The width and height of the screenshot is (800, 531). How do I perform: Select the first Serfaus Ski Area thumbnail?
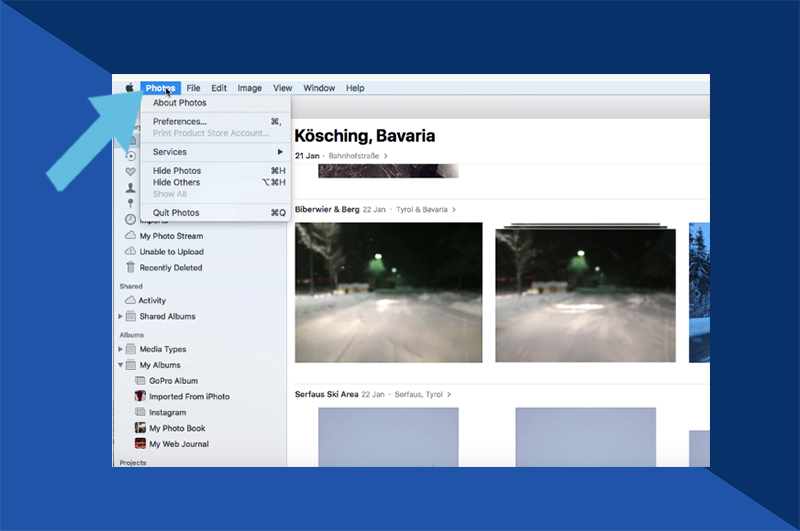pyautogui.click(x=388, y=437)
